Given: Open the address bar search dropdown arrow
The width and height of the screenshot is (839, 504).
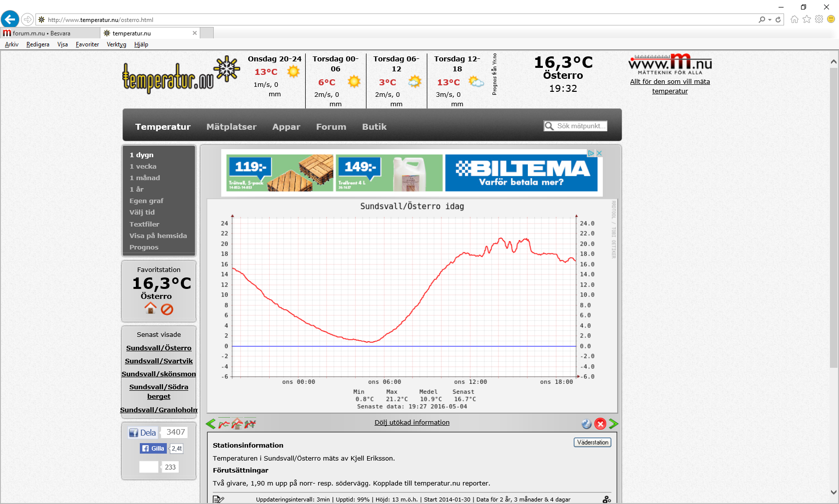Looking at the screenshot, I should (770, 20).
